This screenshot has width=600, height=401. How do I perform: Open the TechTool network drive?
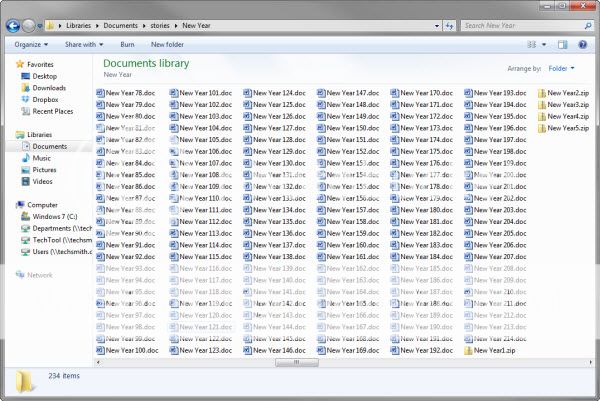coord(62,240)
